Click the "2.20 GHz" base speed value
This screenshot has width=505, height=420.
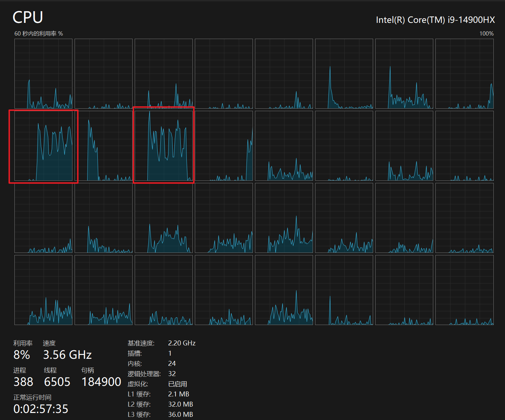(182, 343)
